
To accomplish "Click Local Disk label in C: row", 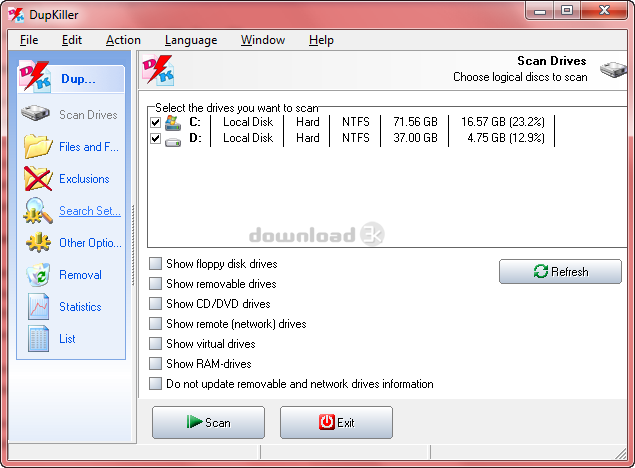I will (x=248, y=122).
